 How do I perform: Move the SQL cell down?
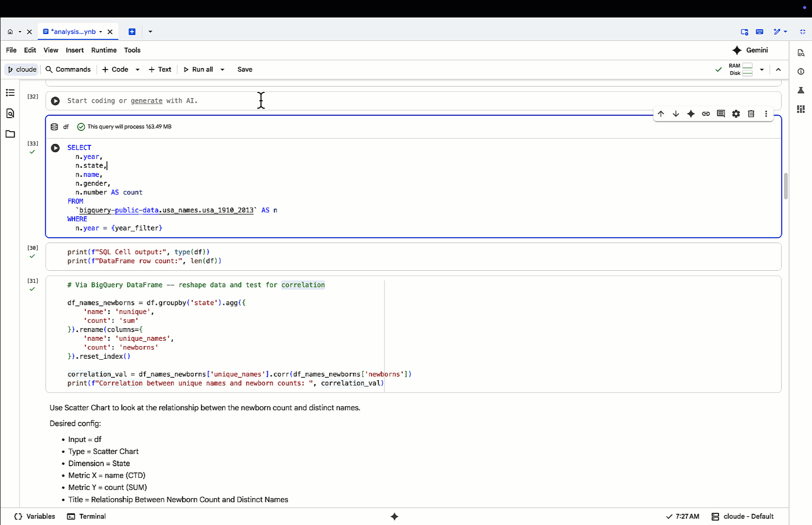tap(676, 114)
